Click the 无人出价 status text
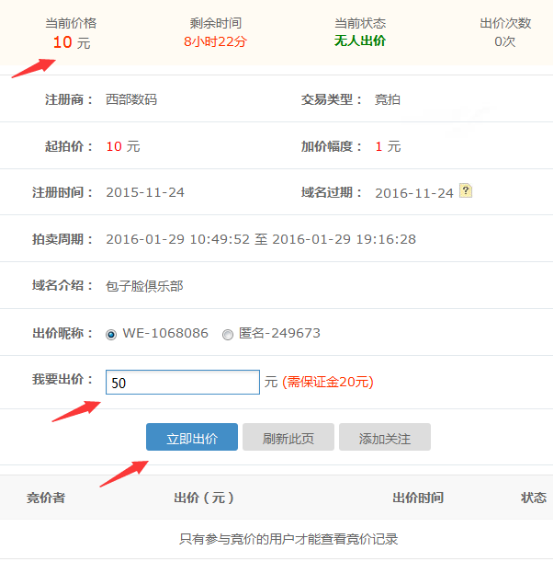Screen dimensions: 554x561 coord(360,41)
